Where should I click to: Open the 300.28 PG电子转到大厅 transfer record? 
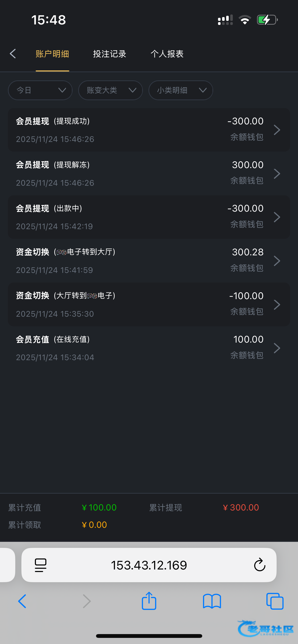149,261
